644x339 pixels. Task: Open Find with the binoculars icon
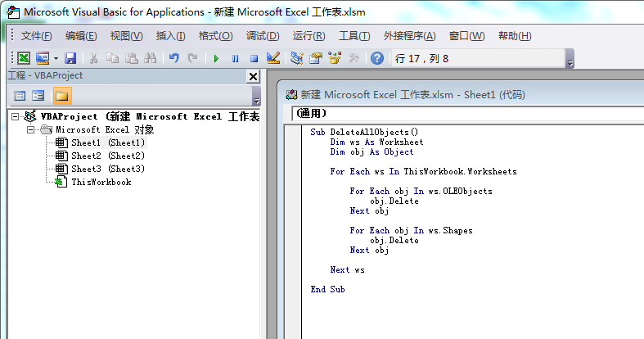(x=151, y=58)
